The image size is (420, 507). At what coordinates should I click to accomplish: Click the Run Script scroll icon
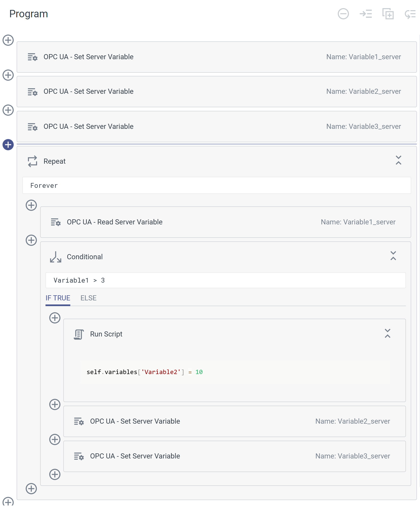79,334
